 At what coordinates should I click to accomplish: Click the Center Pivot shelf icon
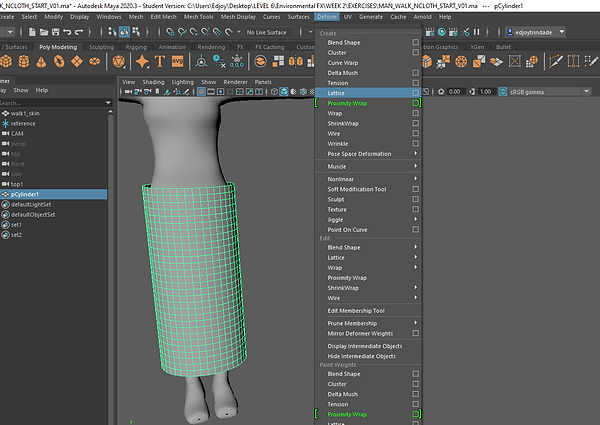(x=201, y=61)
